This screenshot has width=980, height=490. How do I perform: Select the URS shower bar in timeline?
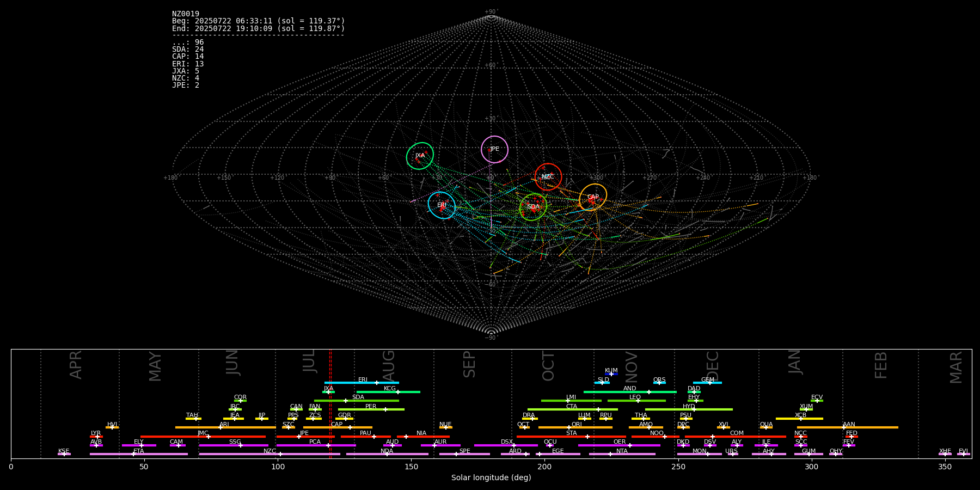point(733,454)
